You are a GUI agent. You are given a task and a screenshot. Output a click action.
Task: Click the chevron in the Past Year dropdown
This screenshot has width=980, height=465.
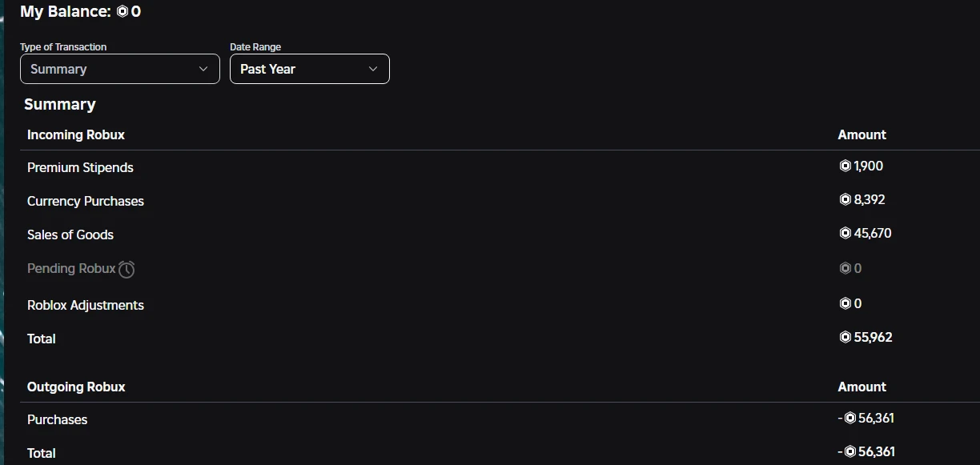tap(373, 69)
